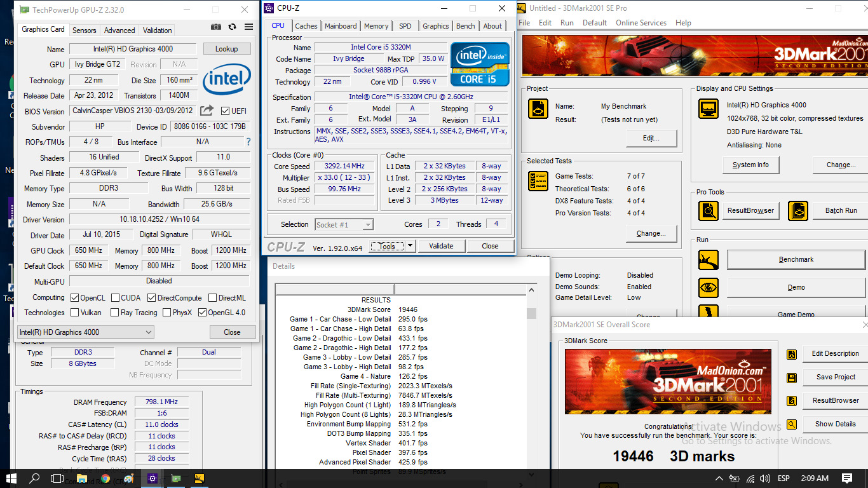Open taskbar search

tap(34, 478)
